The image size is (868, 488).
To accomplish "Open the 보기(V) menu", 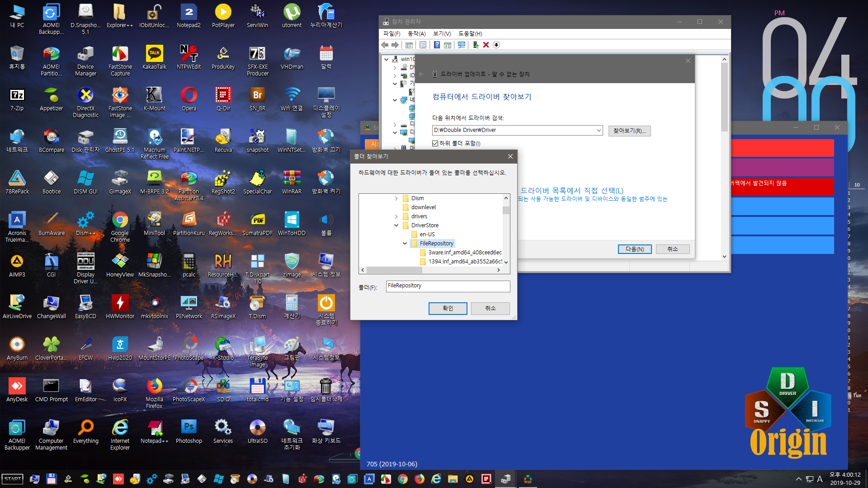I will (x=442, y=33).
